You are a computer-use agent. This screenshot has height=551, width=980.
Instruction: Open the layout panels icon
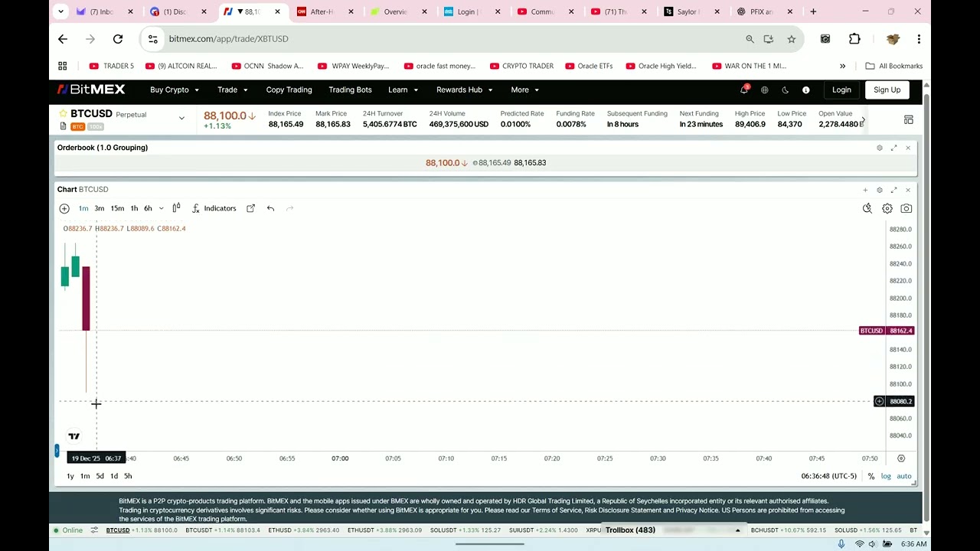click(x=908, y=120)
